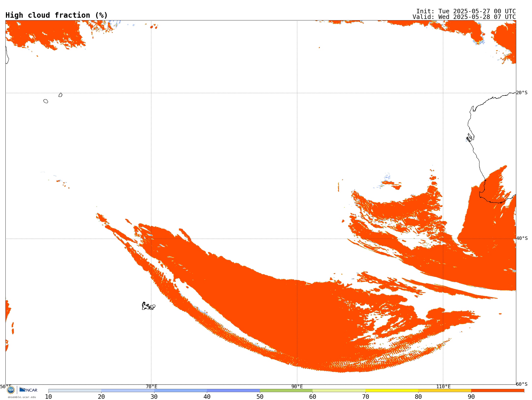532x400 pixels.
Task: Click the colorbar tick label 90
Action: [x=471, y=397]
